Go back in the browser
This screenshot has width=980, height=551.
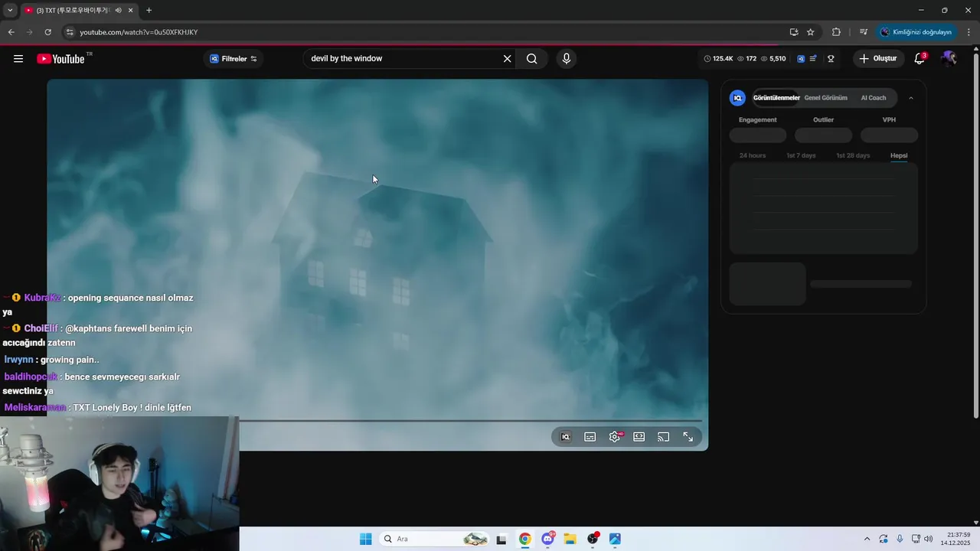(x=11, y=32)
